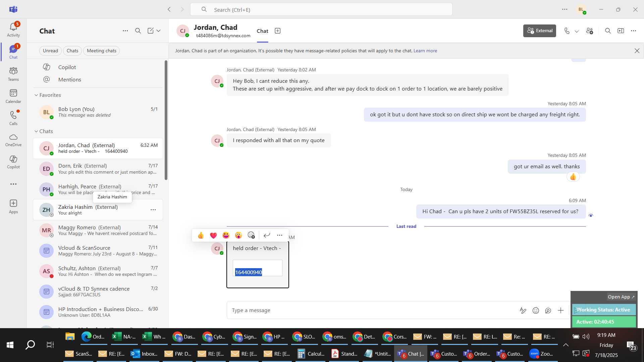Switch to the Chat tab in conversation
This screenshot has width=644, height=362.
263,31
